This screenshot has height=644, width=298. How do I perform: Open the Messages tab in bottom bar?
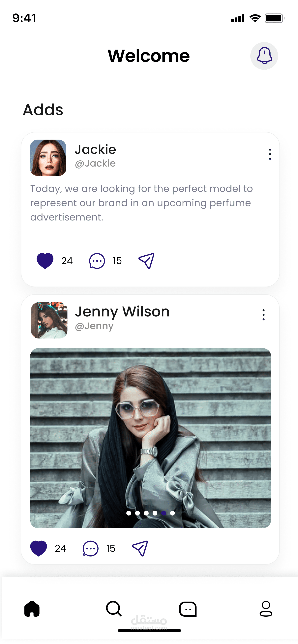188,609
